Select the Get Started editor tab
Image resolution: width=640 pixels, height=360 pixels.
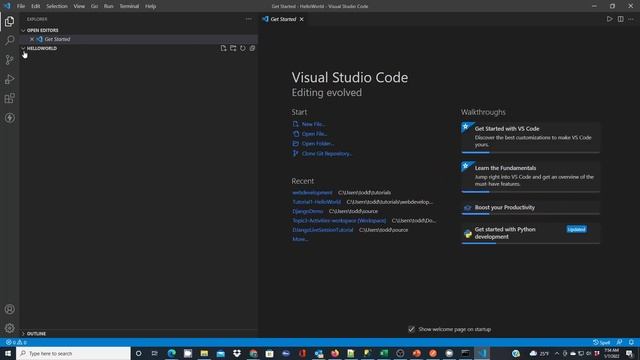pos(283,19)
